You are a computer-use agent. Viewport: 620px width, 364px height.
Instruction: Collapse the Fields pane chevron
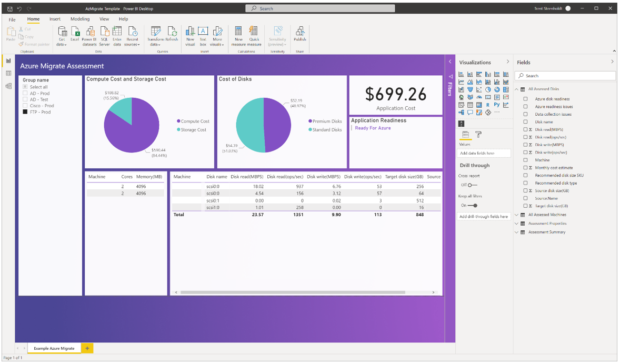click(x=612, y=62)
